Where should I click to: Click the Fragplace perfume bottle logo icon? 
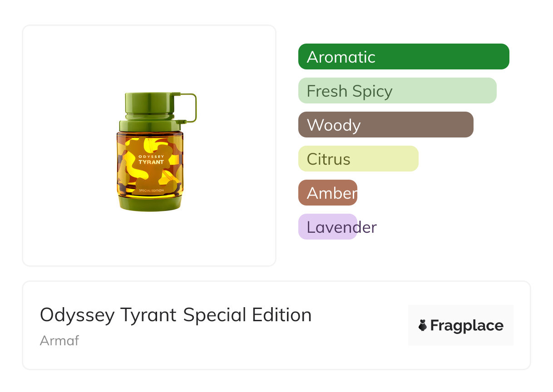pos(423,325)
